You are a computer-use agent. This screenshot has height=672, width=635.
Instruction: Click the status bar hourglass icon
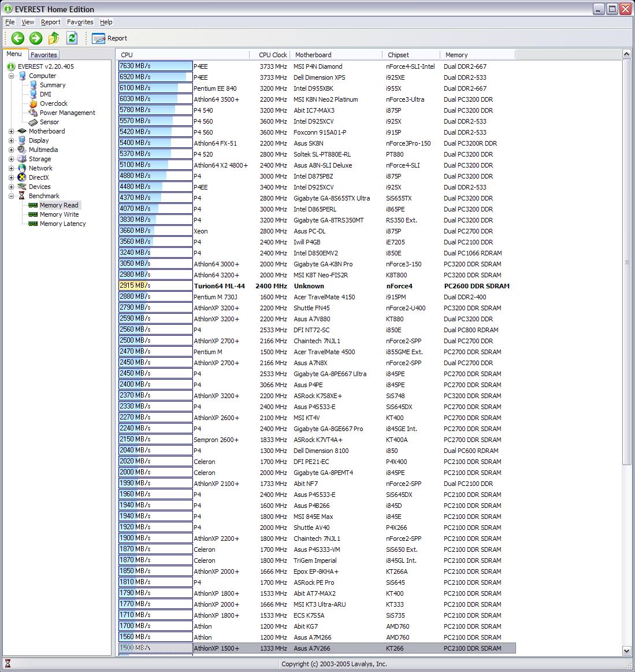click(x=8, y=664)
